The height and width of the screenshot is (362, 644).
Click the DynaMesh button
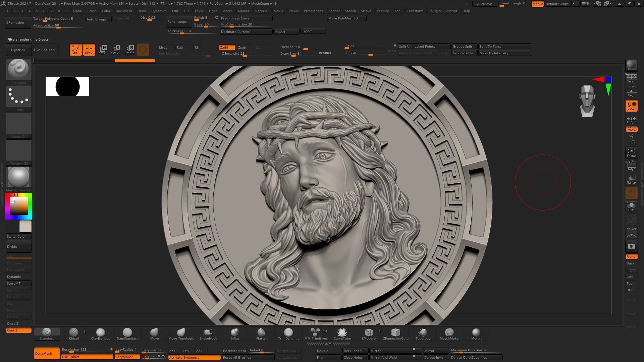(x=47, y=353)
